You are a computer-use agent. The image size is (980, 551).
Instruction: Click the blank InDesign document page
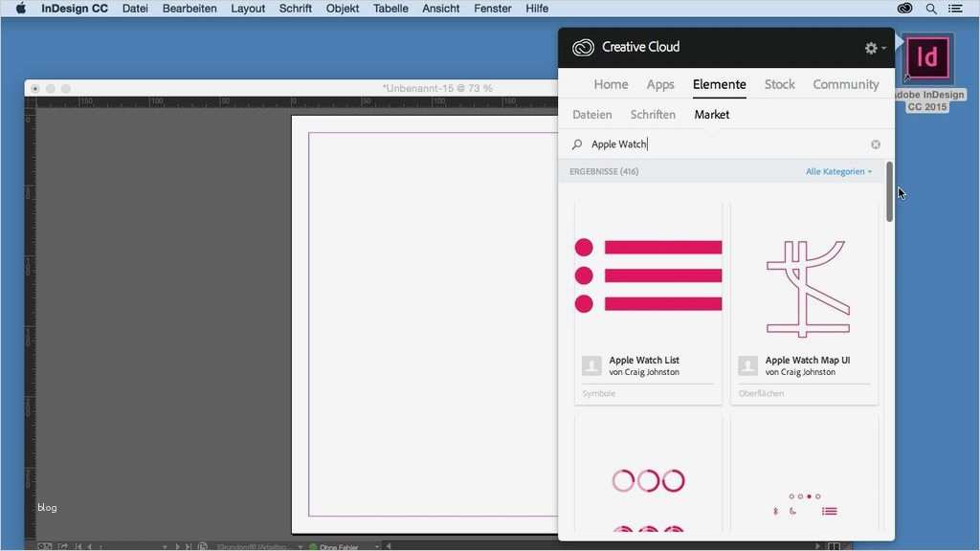425,325
